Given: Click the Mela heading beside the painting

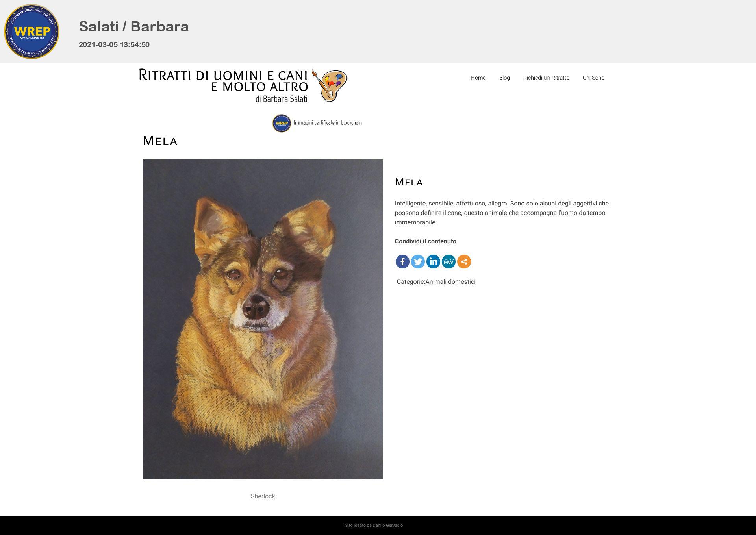Looking at the screenshot, I should (x=409, y=182).
